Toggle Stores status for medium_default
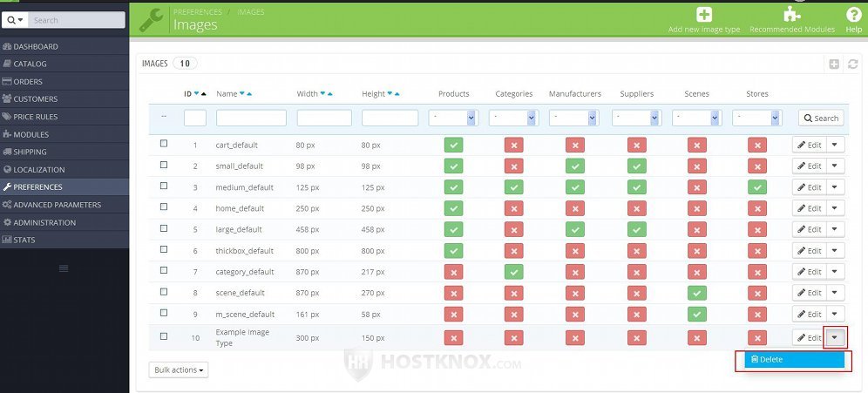868x393 pixels. click(756, 187)
